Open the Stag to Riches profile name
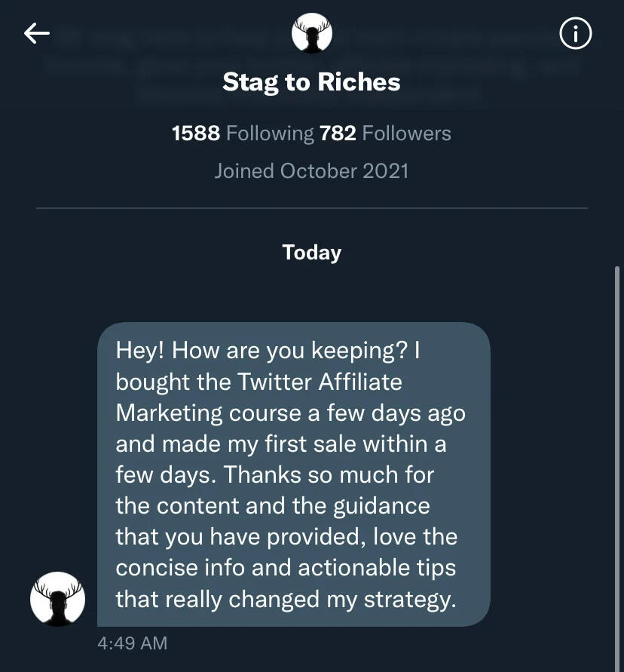The width and height of the screenshot is (624, 672). click(311, 82)
